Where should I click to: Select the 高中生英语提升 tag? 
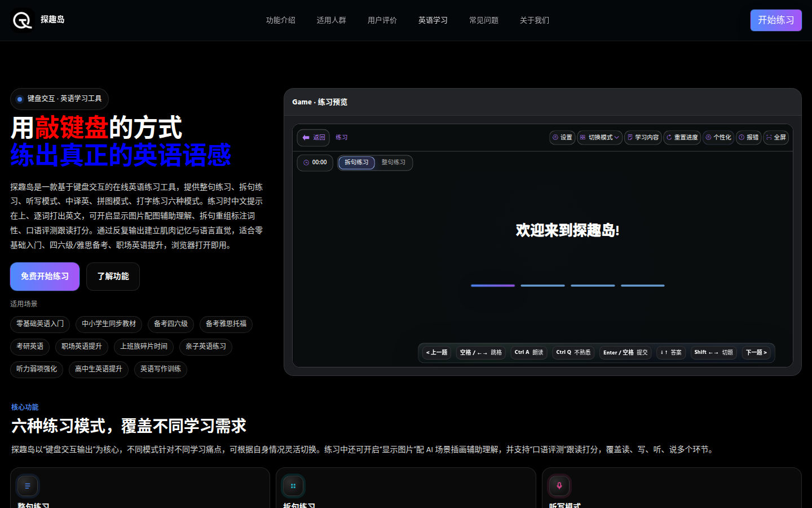click(x=99, y=369)
